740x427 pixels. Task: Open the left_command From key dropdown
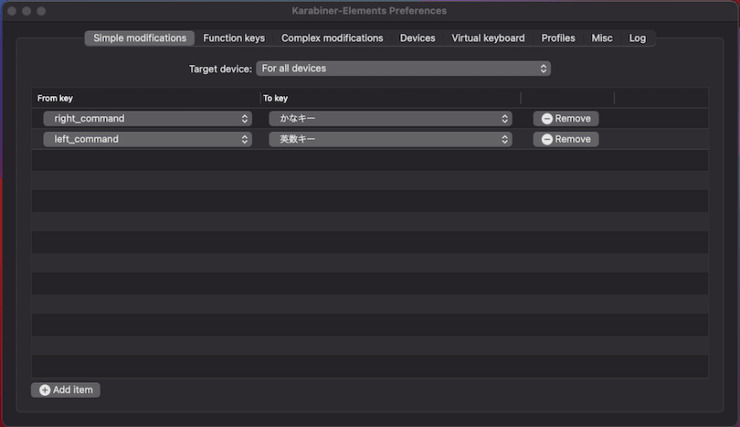pyautogui.click(x=148, y=139)
